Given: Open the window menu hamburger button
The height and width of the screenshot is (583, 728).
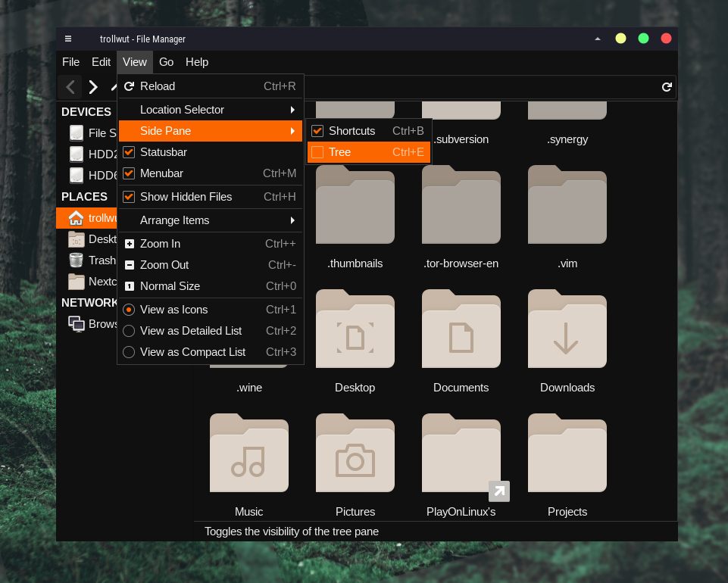Looking at the screenshot, I should point(68,39).
